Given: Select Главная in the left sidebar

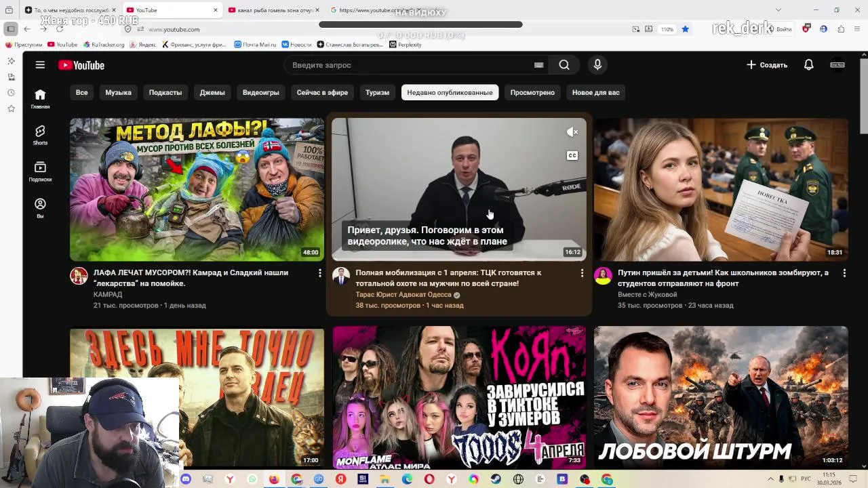Looking at the screenshot, I should pyautogui.click(x=40, y=98).
